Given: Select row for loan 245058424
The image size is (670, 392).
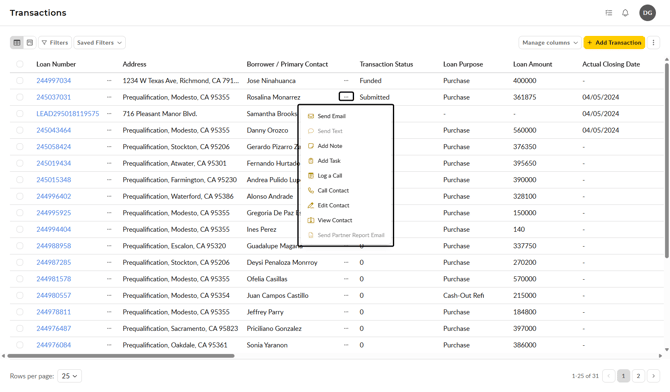Looking at the screenshot, I should [x=20, y=147].
